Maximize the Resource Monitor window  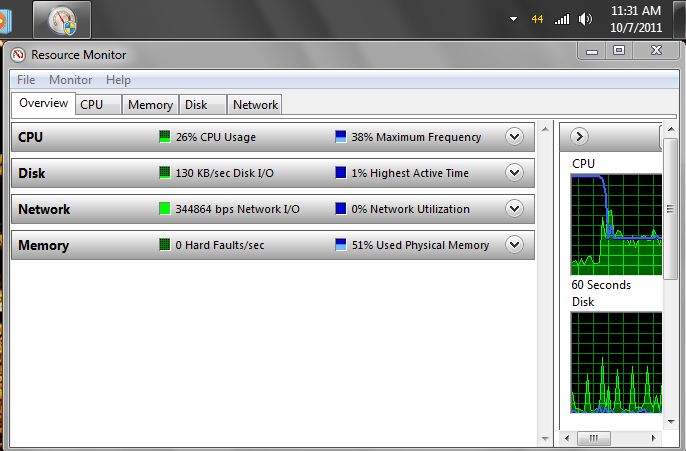point(619,50)
